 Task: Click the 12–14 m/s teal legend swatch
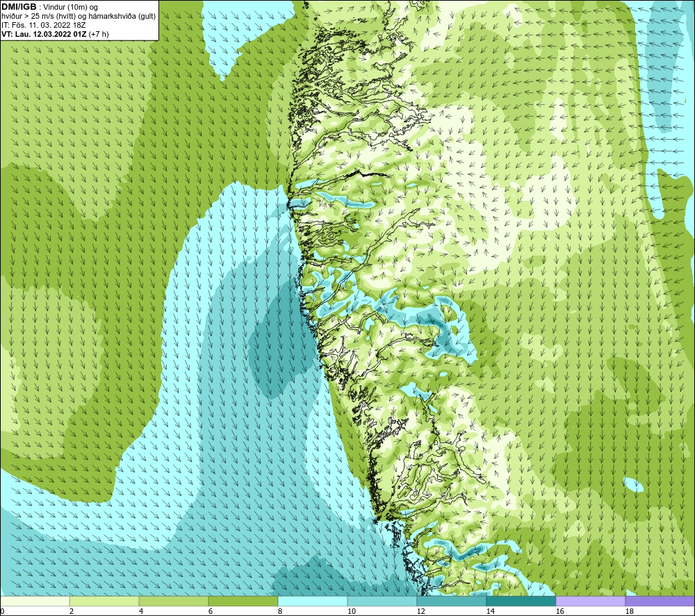(451, 601)
